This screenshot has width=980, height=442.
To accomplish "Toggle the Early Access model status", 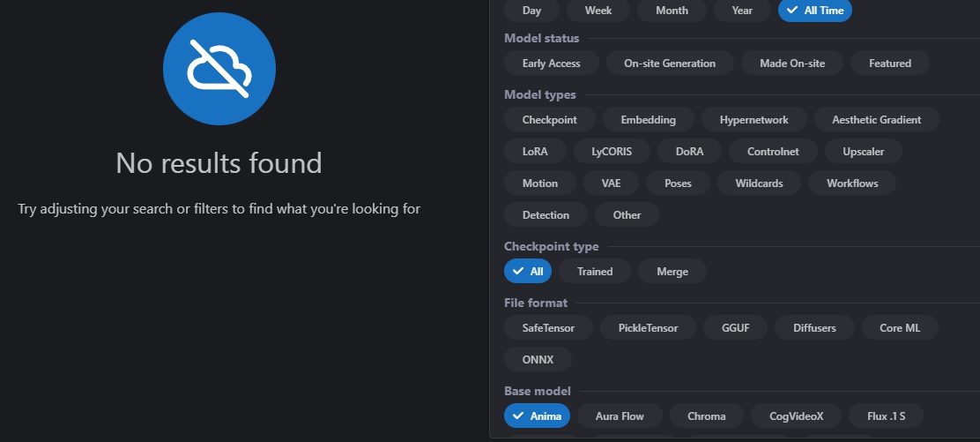I will click(x=552, y=64).
